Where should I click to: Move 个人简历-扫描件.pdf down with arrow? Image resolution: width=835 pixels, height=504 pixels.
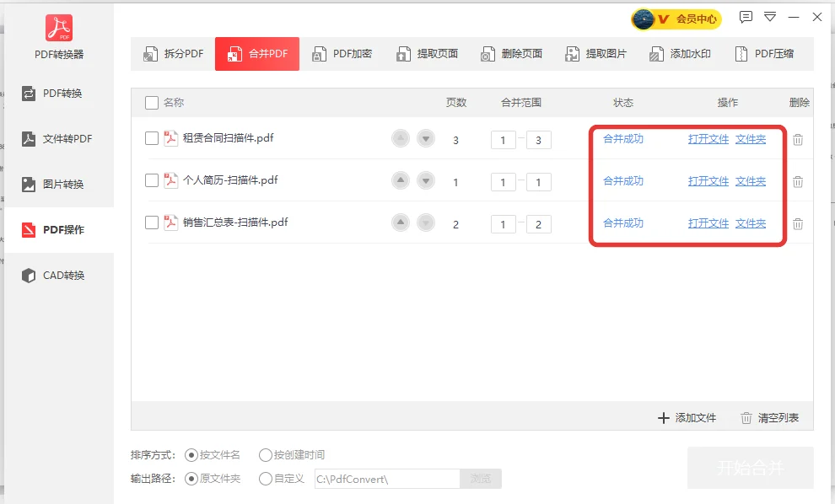click(425, 180)
